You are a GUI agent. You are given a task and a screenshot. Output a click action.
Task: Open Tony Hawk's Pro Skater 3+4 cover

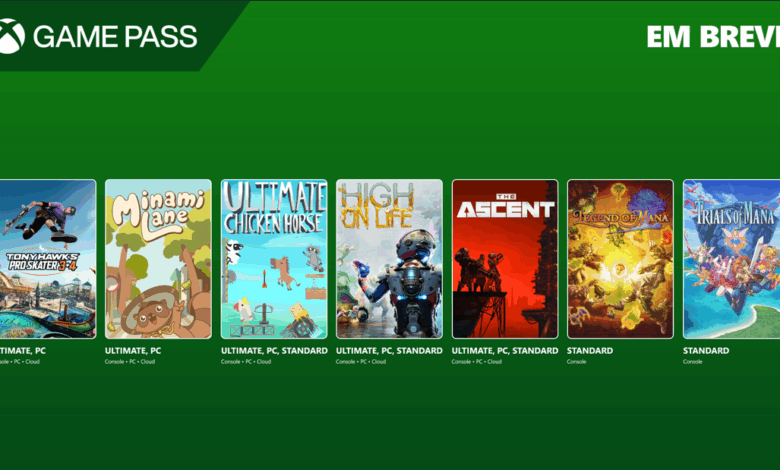[x=48, y=259]
